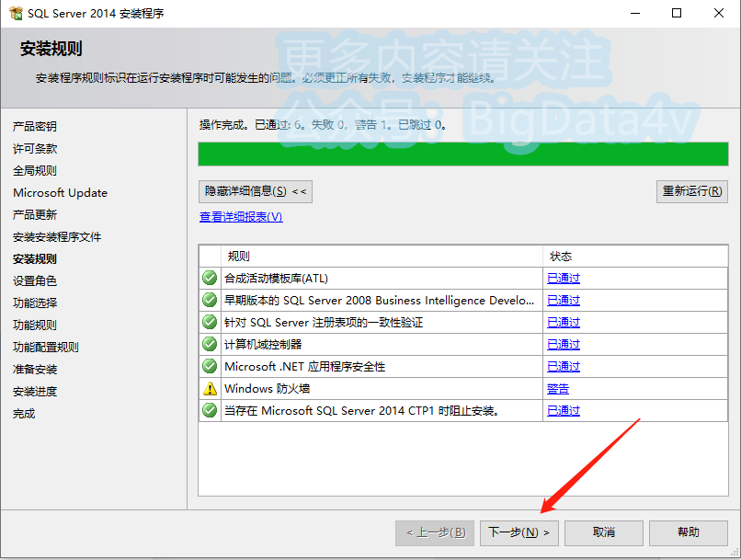Image resolution: width=741 pixels, height=560 pixels.
Task: Click green check icon for 计算机域控制器
Action: tap(210, 344)
